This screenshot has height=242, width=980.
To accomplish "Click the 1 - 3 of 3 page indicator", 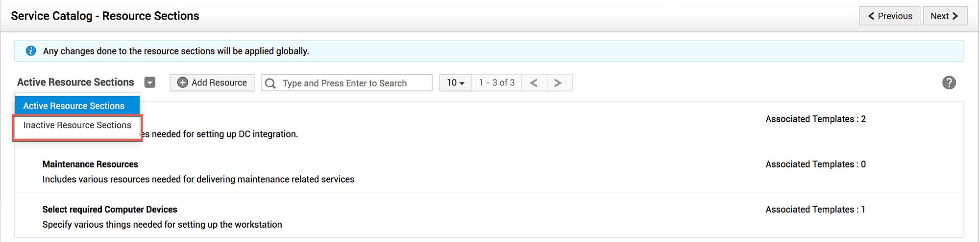I will coord(497,83).
